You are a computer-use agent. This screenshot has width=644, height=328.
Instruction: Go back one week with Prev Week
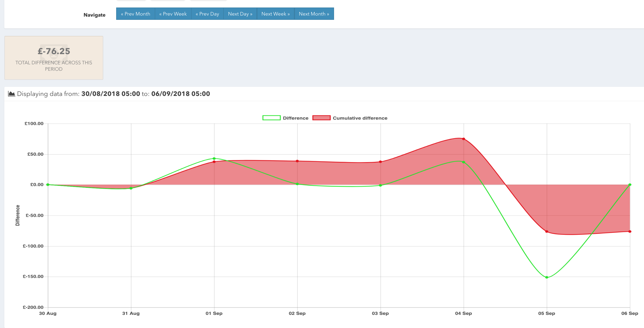(x=173, y=14)
